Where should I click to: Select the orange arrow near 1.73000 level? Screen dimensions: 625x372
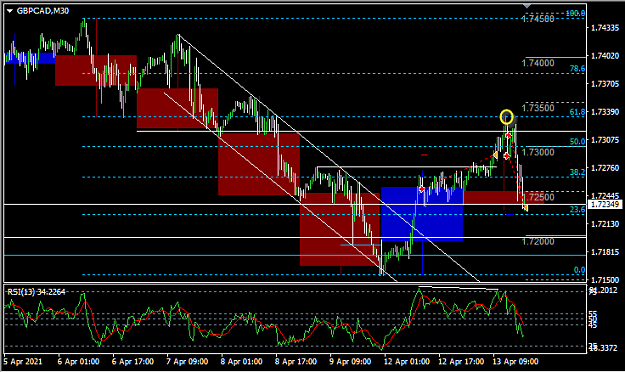coord(495,155)
